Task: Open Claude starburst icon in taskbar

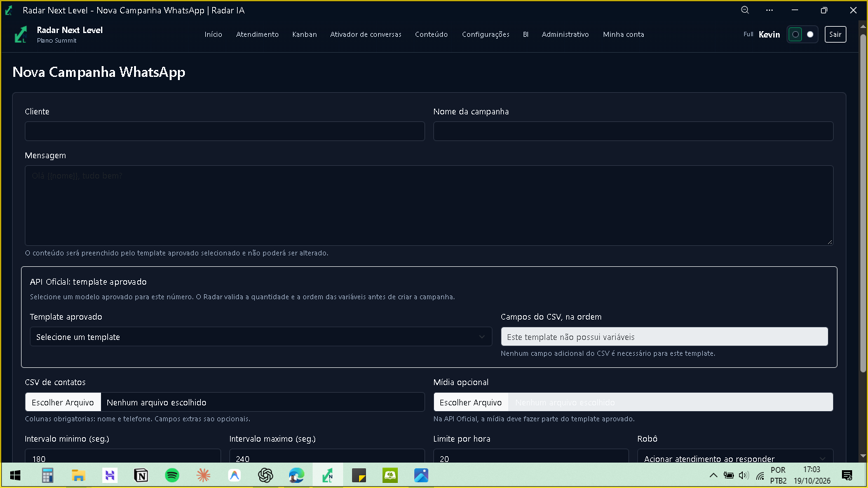Action: tap(203, 475)
